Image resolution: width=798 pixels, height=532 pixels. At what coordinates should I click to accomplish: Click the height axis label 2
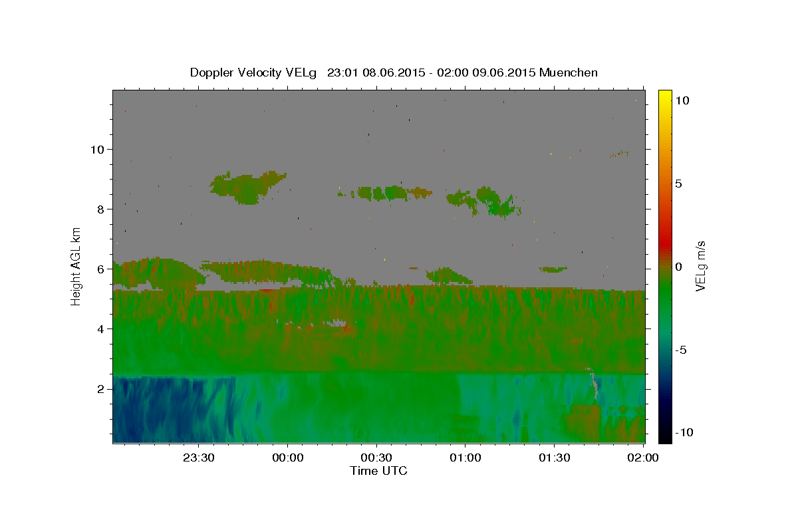pyautogui.click(x=102, y=389)
